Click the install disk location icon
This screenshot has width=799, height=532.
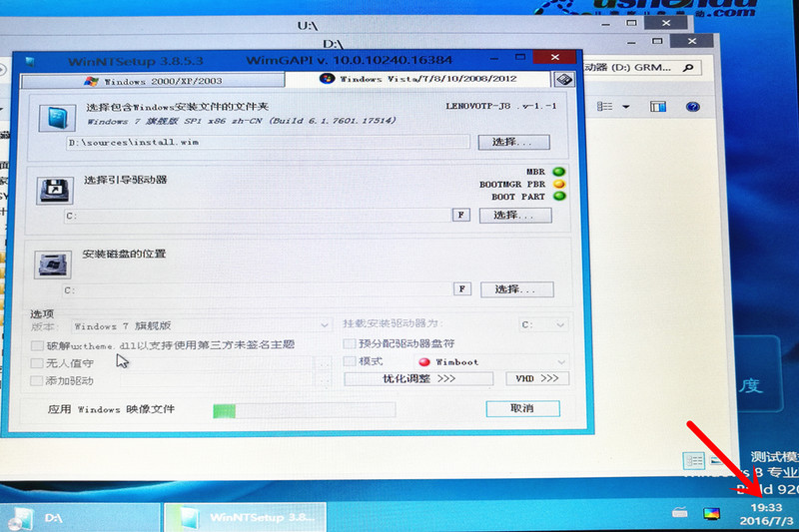[x=53, y=265]
